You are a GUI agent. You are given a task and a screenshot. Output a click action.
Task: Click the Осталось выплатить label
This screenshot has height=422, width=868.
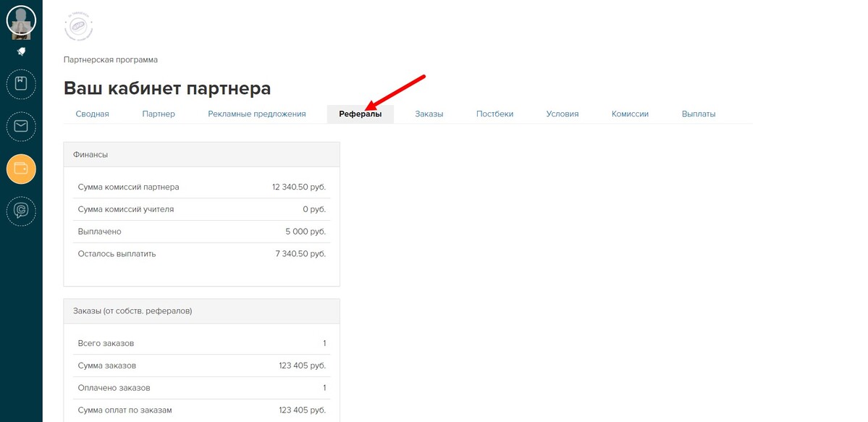[x=117, y=253]
